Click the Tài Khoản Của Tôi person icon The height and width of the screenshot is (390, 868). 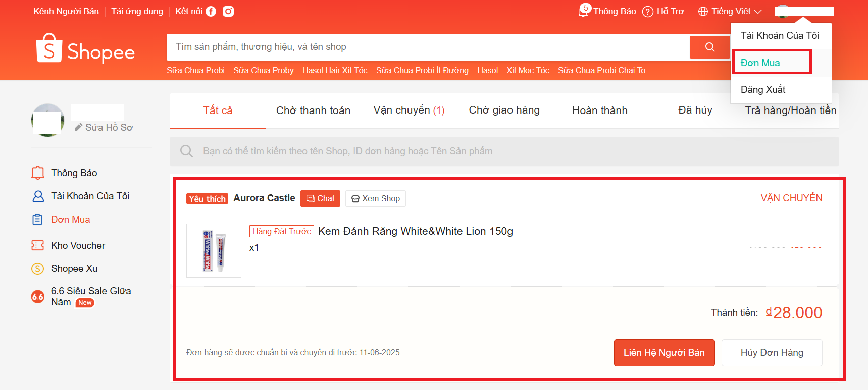point(38,196)
